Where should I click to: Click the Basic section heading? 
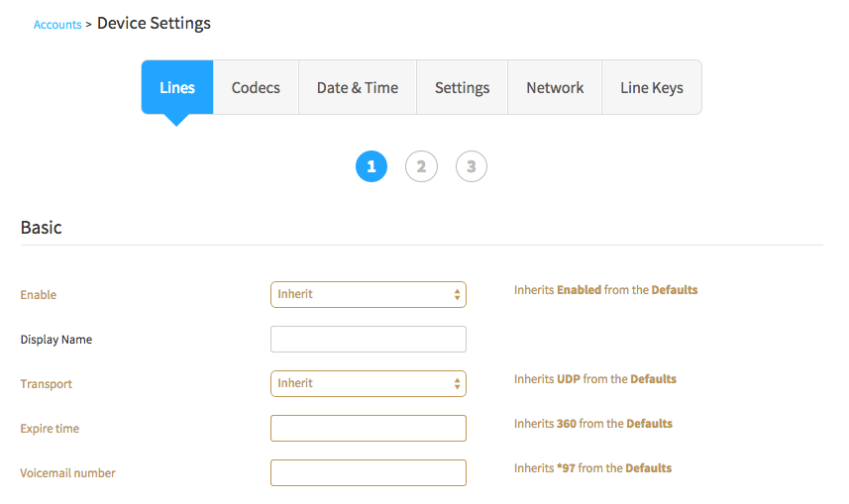click(42, 228)
